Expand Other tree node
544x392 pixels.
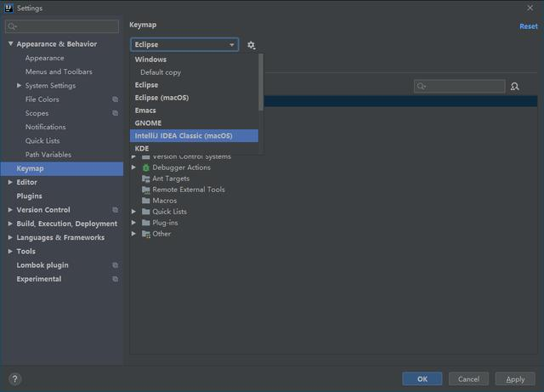click(x=133, y=234)
